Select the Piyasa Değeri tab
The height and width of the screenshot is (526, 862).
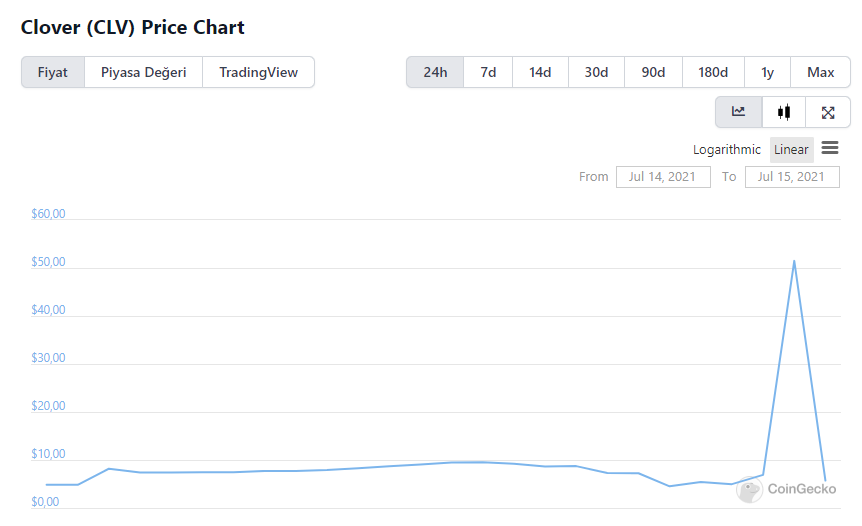pos(143,72)
